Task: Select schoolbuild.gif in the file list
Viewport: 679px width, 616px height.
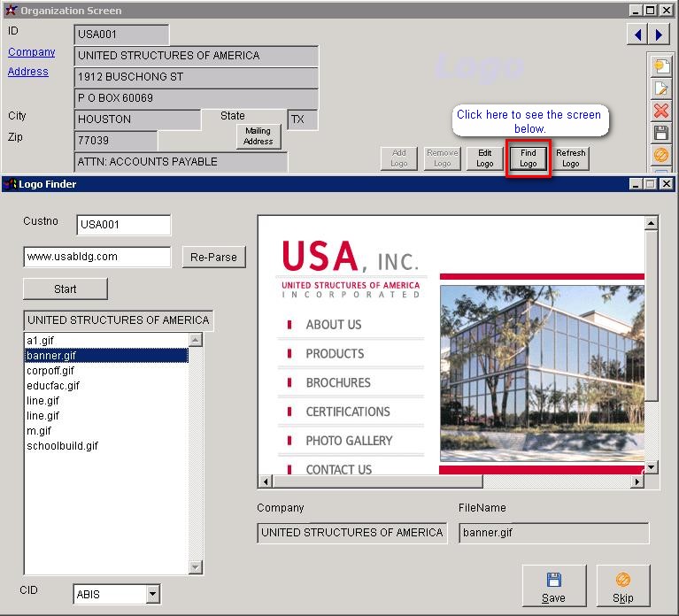Action: [62, 446]
